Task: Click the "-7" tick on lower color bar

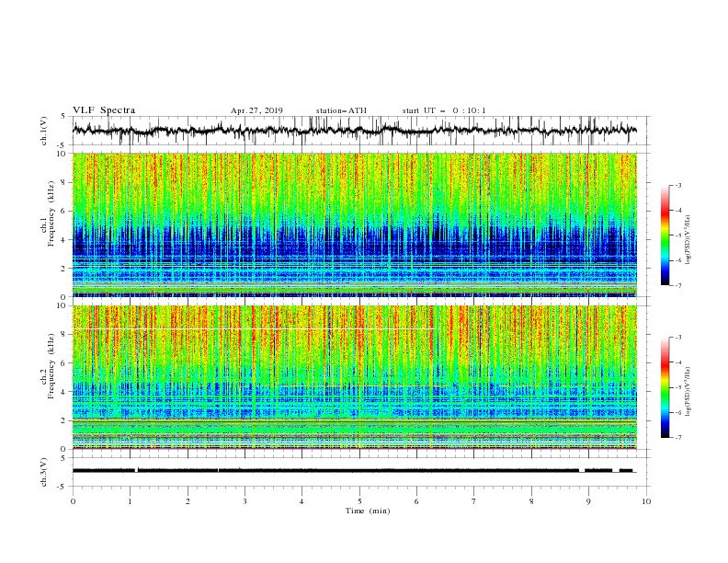Action: [677, 438]
